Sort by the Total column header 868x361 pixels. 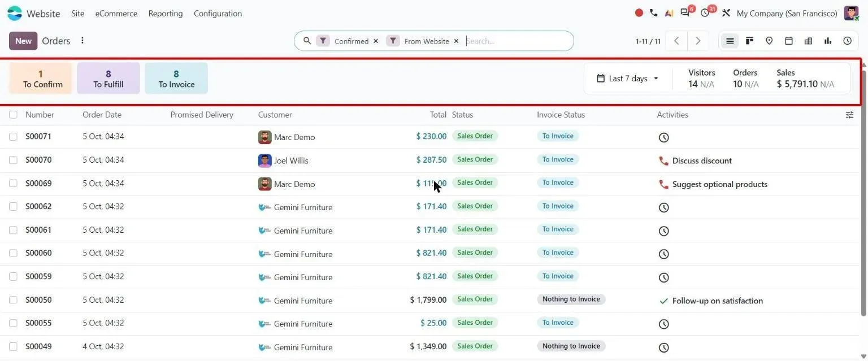(438, 115)
